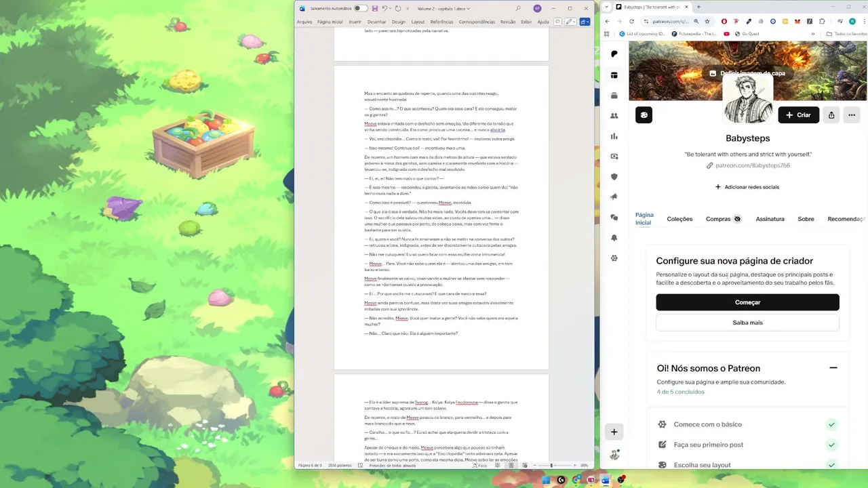Open the Undo history dropdown arrow
This screenshot has width=868, height=488.
point(391,8)
